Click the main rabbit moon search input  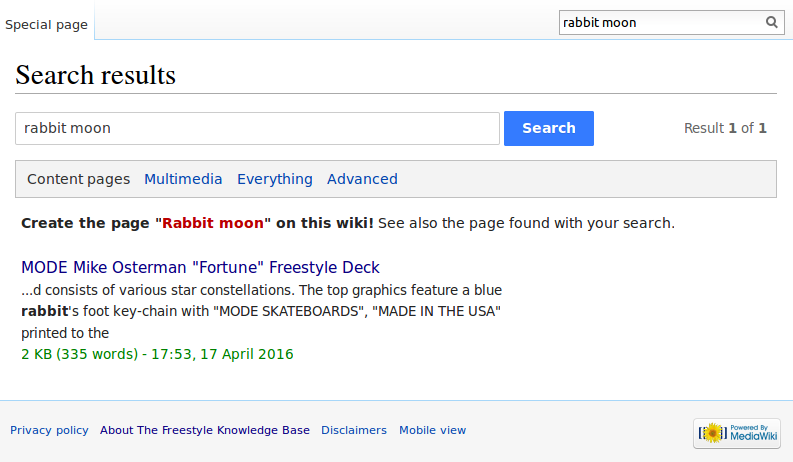coord(257,128)
